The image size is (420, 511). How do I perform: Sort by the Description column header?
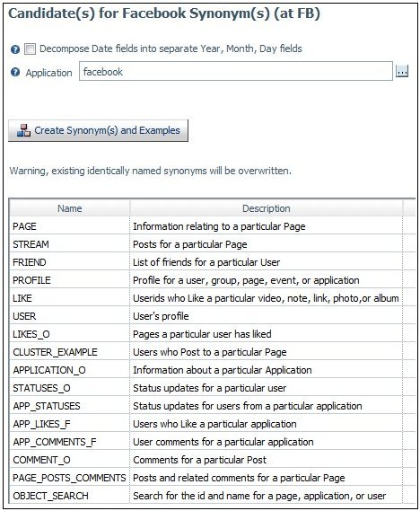click(266, 208)
